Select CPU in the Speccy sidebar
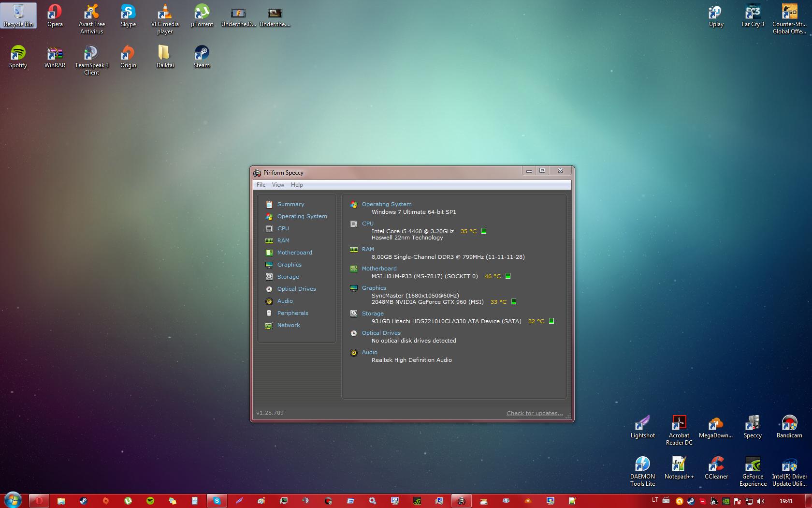This screenshot has height=508, width=812. coord(283,228)
